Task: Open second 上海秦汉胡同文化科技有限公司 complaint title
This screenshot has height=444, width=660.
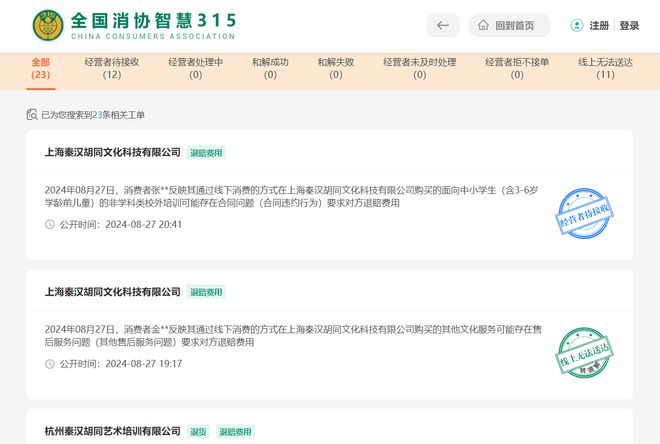Action: point(113,292)
